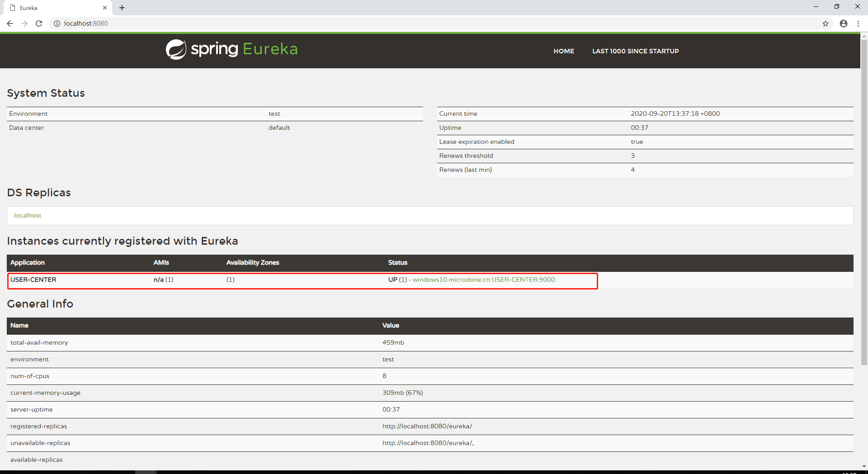Image resolution: width=868 pixels, height=474 pixels.
Task: Restore down the browser window
Action: (837, 7)
